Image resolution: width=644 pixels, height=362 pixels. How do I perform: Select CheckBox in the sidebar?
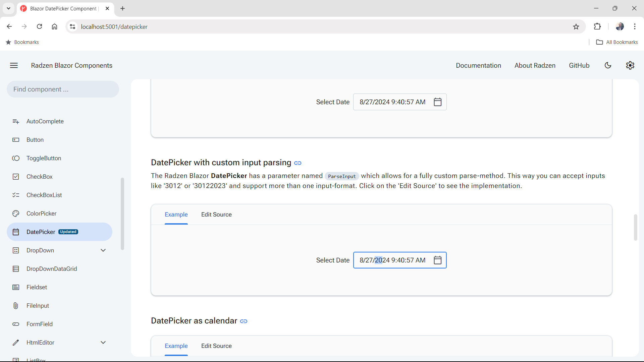tap(40, 177)
